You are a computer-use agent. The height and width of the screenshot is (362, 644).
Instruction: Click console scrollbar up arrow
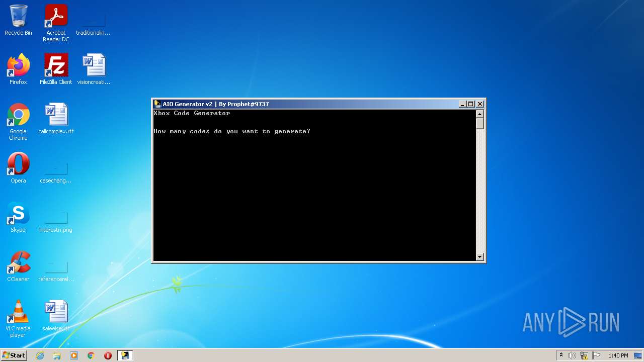(480, 114)
